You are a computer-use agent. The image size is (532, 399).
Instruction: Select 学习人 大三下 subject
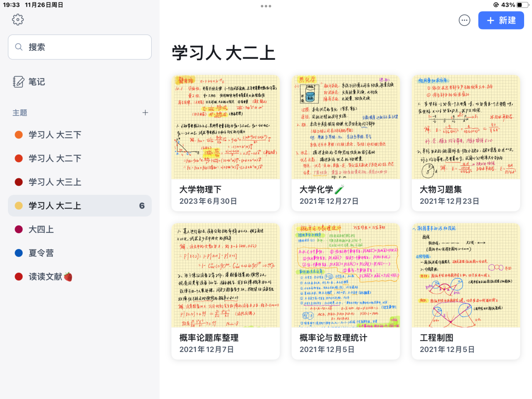(55, 135)
